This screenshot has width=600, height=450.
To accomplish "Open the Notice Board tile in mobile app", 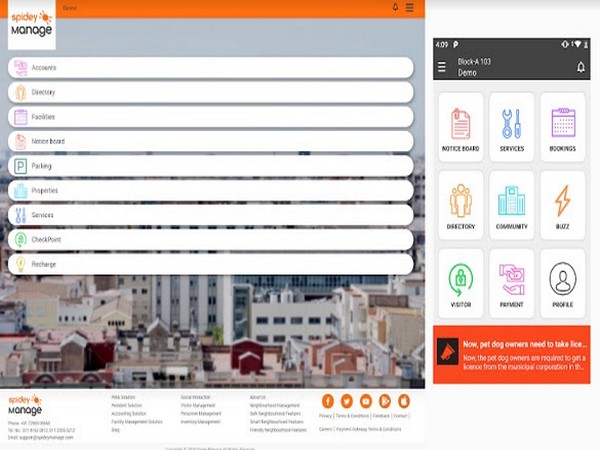I will pyautogui.click(x=460, y=127).
